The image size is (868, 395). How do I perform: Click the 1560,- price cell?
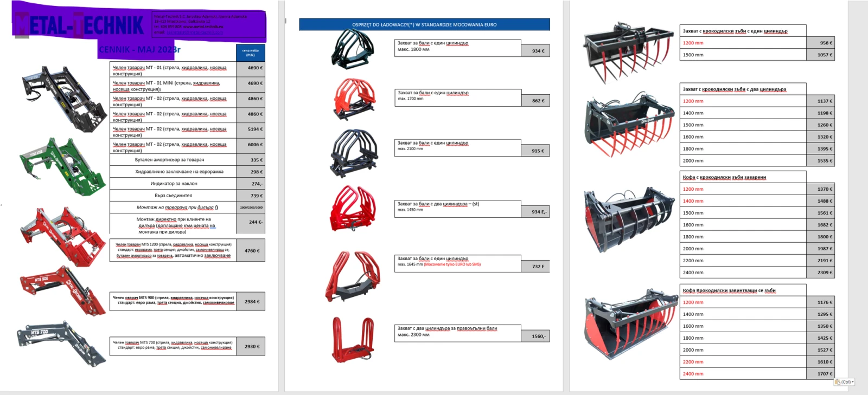pos(535,336)
